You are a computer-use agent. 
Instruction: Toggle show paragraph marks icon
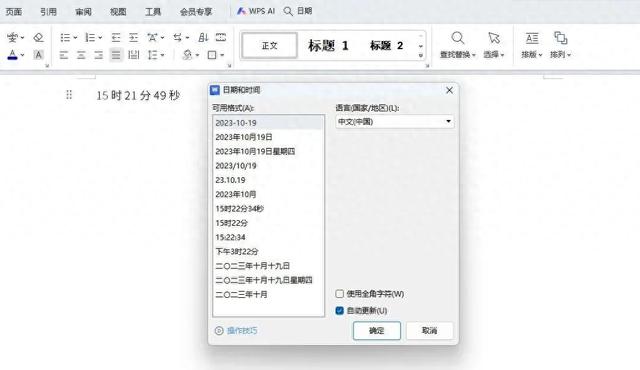(x=221, y=38)
